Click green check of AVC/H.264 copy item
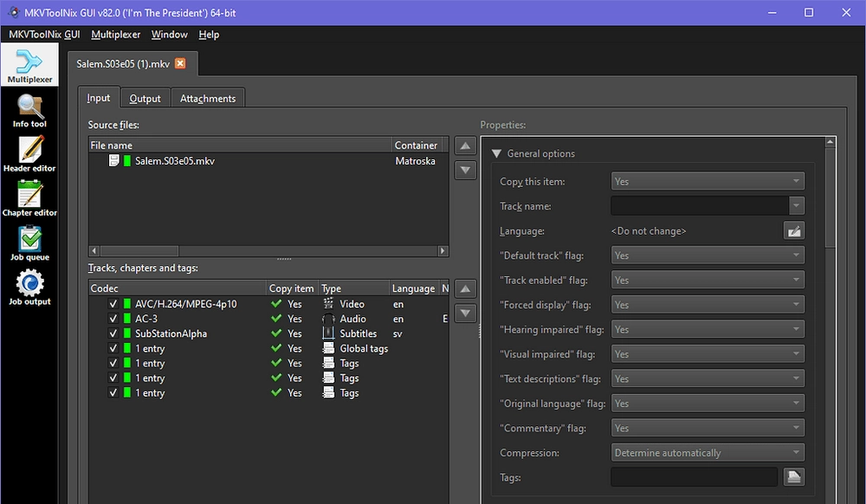Screen dimensions: 866x504 (277, 304)
